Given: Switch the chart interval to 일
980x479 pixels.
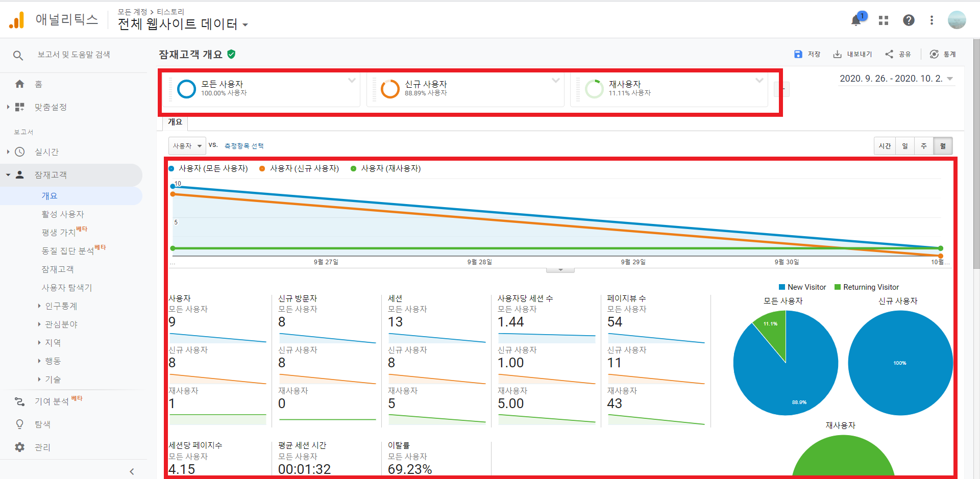Looking at the screenshot, I should point(904,146).
